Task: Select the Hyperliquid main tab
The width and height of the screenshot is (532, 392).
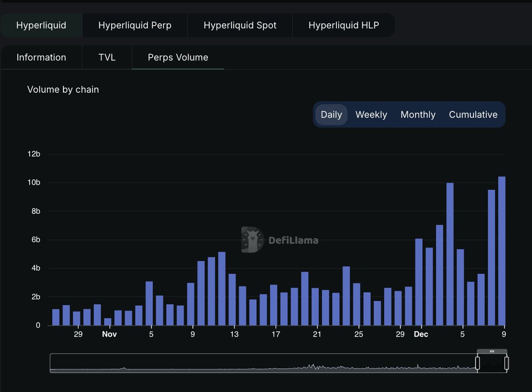Action: pos(41,25)
